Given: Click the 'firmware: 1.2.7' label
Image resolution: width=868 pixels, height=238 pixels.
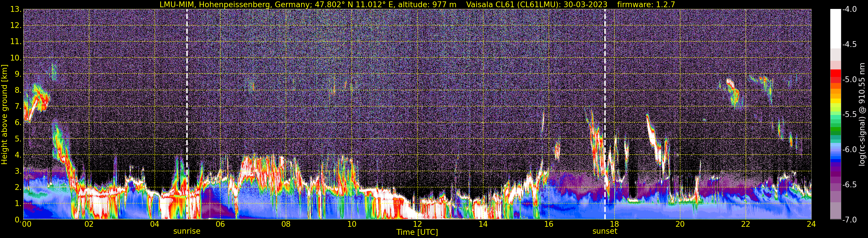Looking at the screenshot, I should click(646, 4).
